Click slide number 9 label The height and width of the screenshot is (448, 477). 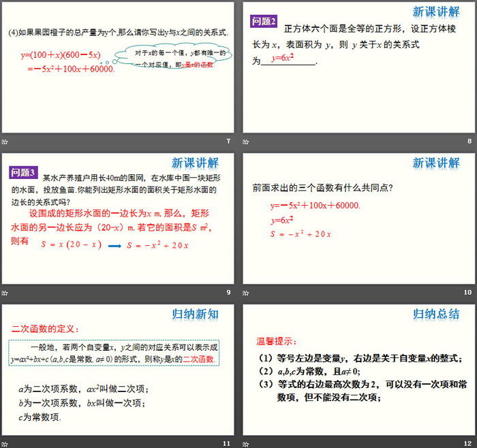[x=228, y=293]
